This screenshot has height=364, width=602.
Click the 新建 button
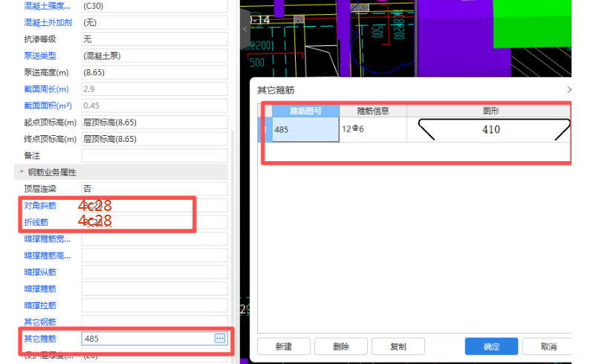point(284,347)
